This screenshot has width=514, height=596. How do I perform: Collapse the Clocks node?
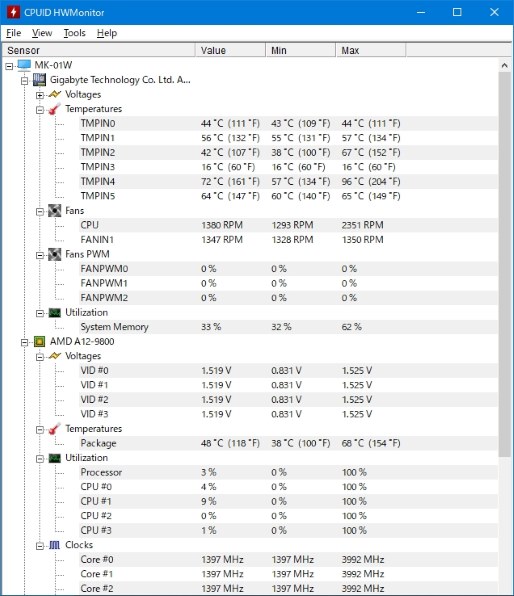click(40, 546)
